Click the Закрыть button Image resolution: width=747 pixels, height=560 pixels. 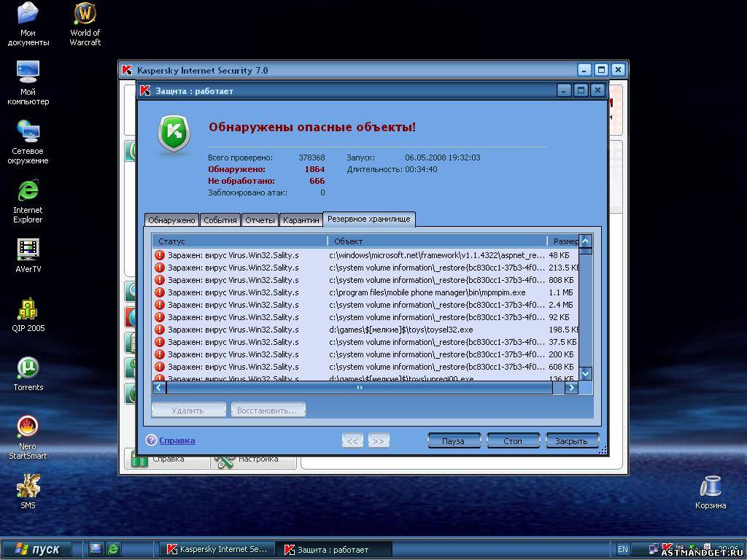(571, 441)
